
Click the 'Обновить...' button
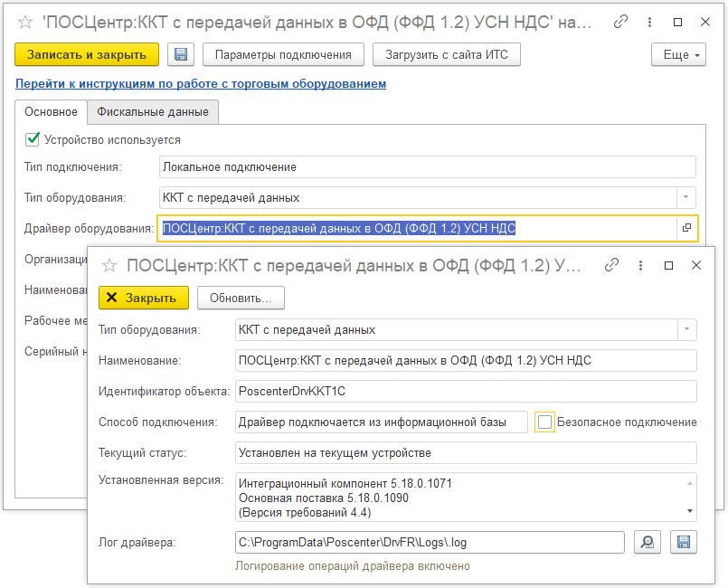[x=241, y=298]
